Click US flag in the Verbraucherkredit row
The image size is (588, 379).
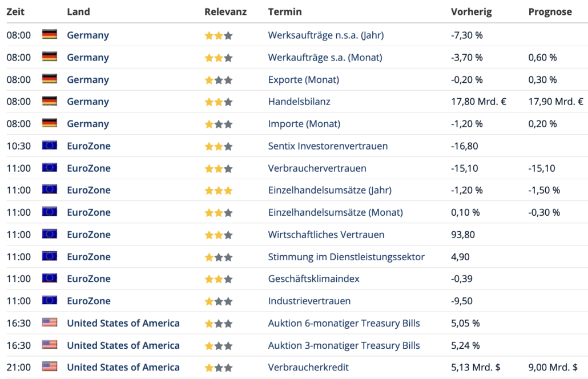pos(50,367)
